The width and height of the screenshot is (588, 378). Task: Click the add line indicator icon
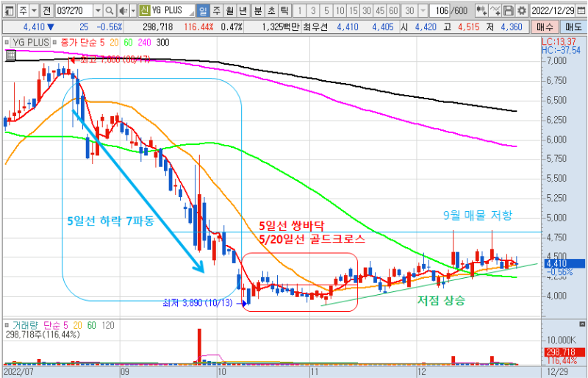point(495,10)
